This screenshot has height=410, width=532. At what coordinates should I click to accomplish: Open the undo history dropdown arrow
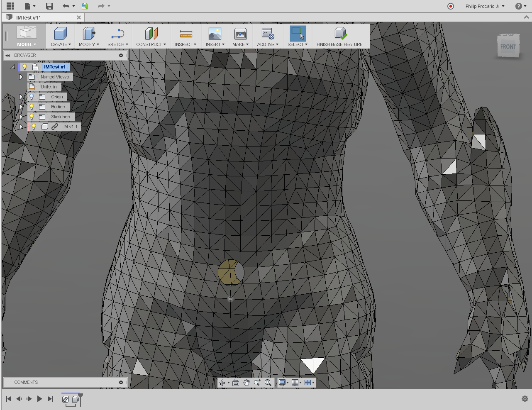click(73, 6)
